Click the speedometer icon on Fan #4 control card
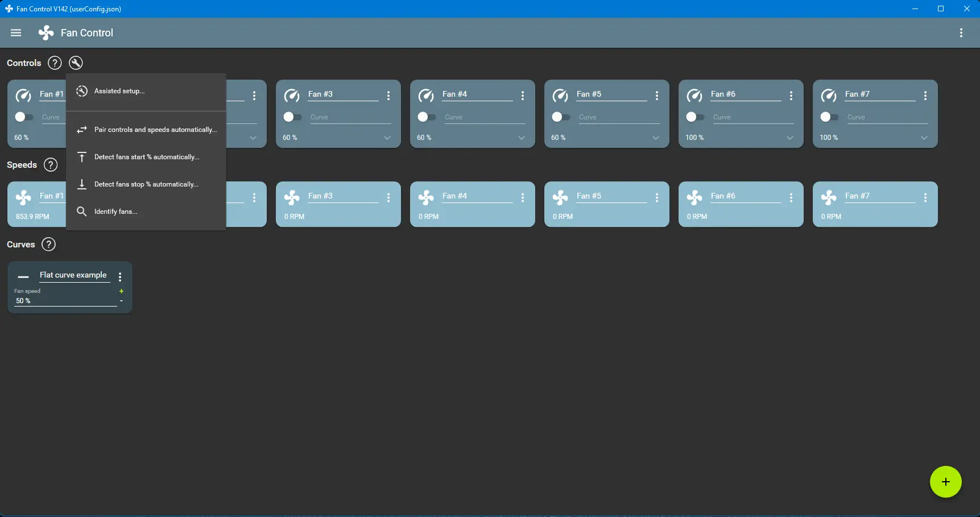The image size is (980, 517). pyautogui.click(x=426, y=96)
